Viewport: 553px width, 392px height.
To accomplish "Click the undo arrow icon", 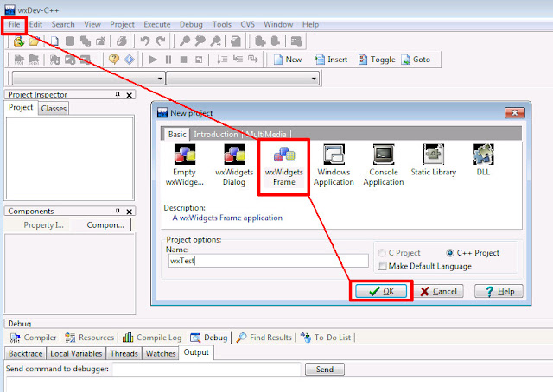I will pos(145,41).
